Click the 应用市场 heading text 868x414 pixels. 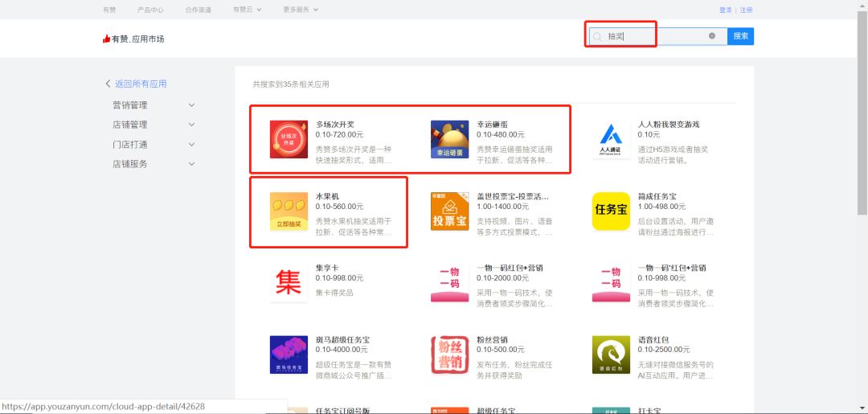pyautogui.click(x=149, y=39)
